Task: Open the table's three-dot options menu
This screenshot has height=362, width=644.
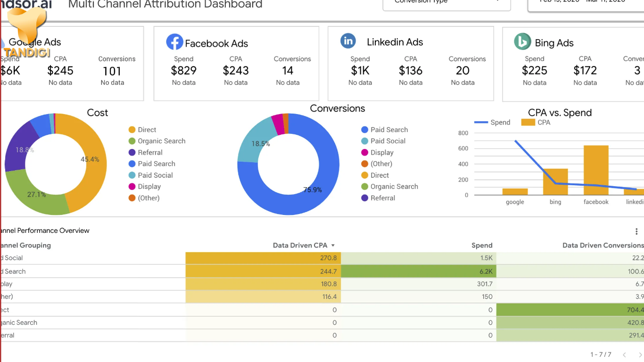Action: coord(636,231)
